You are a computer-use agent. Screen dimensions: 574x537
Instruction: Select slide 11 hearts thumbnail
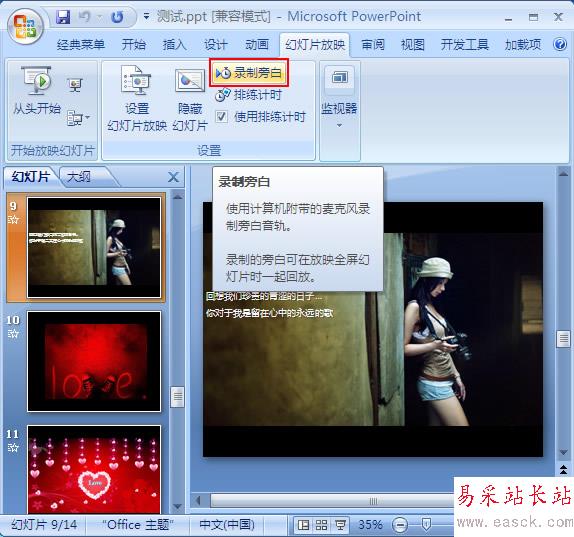coord(94,469)
